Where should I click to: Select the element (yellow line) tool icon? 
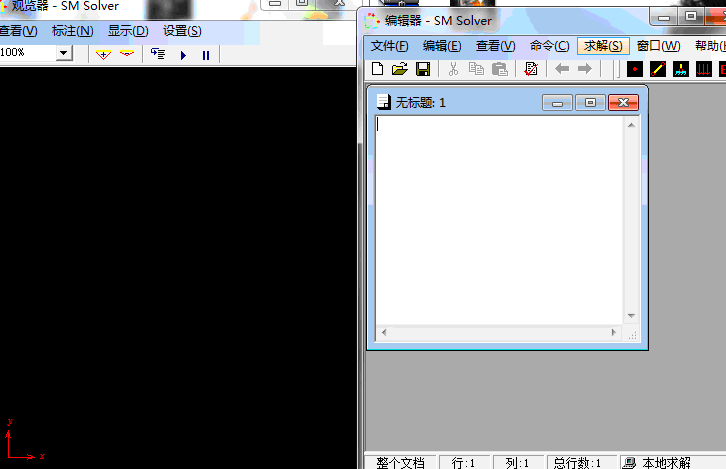(657, 69)
